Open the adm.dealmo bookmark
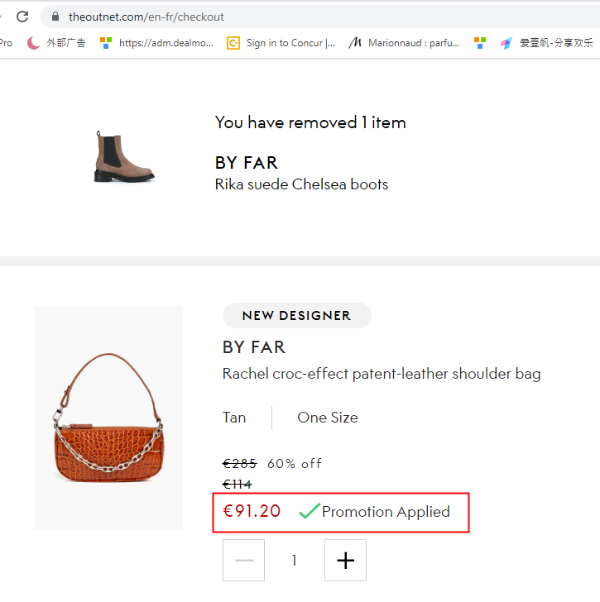Viewport: 600px width, 602px height. [x=157, y=43]
